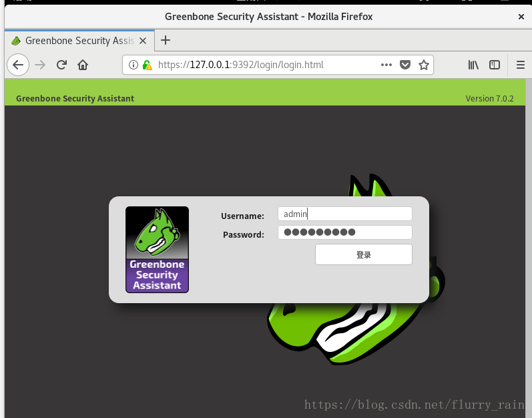This screenshot has height=418, width=532.
Task: Bookmark this page with the star icon
Action: pyautogui.click(x=423, y=65)
